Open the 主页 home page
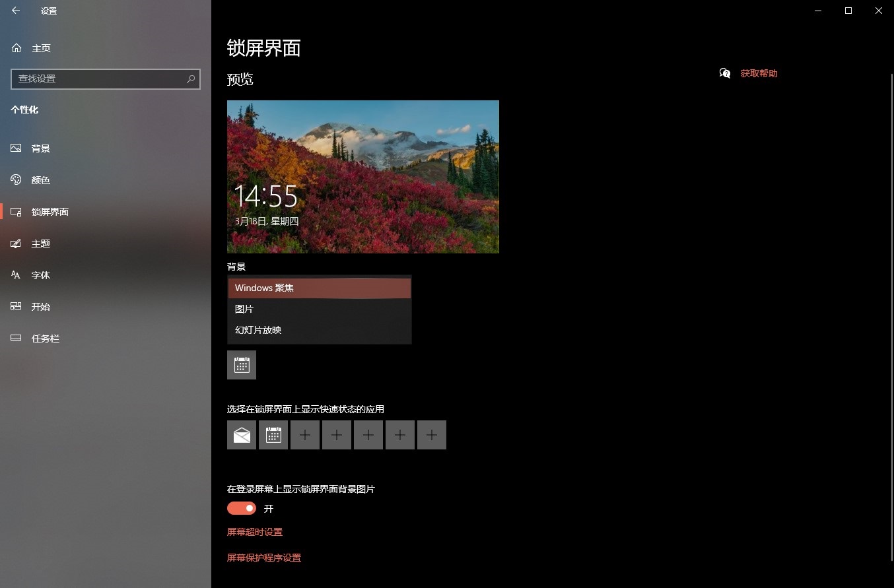 [106, 48]
